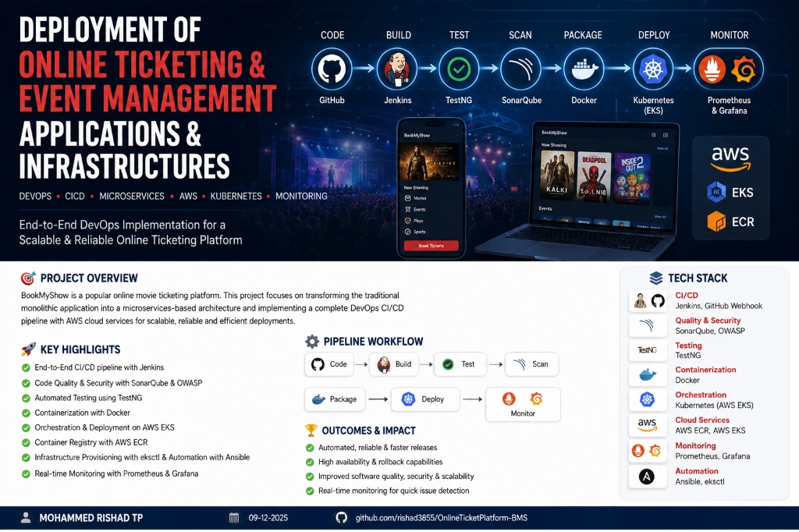Click the Real-time monitoring for quick issue detection line
This screenshot has width=799, height=532.
(393, 491)
